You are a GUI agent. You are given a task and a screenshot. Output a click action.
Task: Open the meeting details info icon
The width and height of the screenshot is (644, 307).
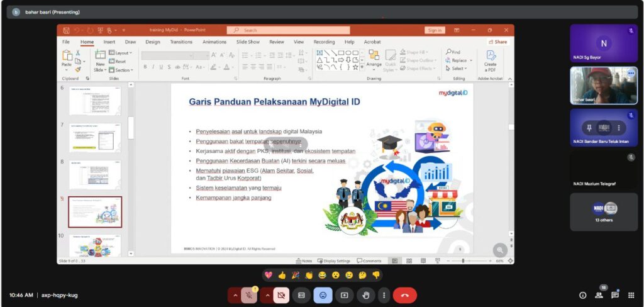582,294
